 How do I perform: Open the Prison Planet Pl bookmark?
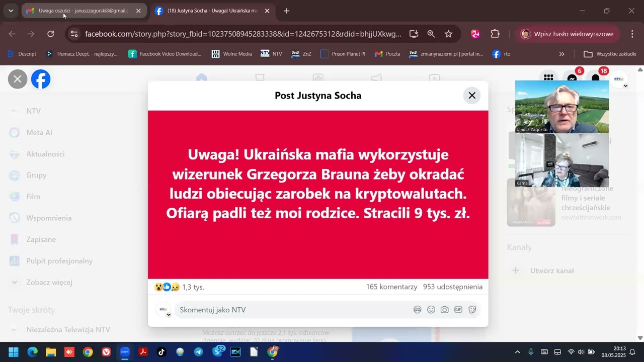click(343, 54)
